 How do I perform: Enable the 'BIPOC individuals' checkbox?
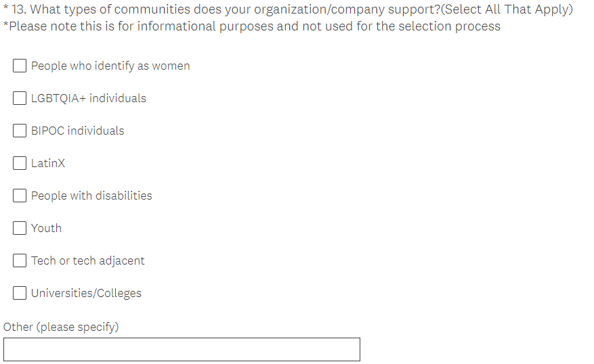(20, 131)
